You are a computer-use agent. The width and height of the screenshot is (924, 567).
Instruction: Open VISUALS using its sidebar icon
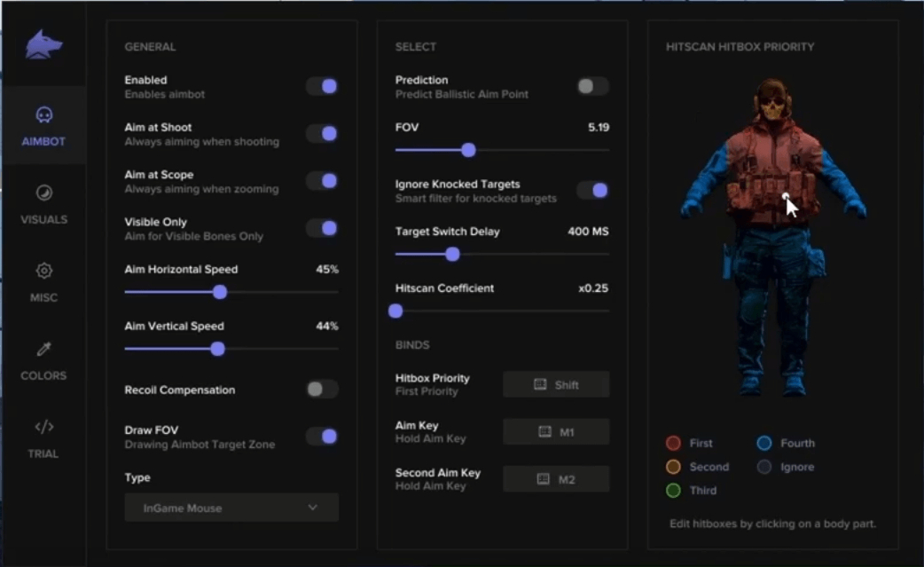pyautogui.click(x=43, y=192)
